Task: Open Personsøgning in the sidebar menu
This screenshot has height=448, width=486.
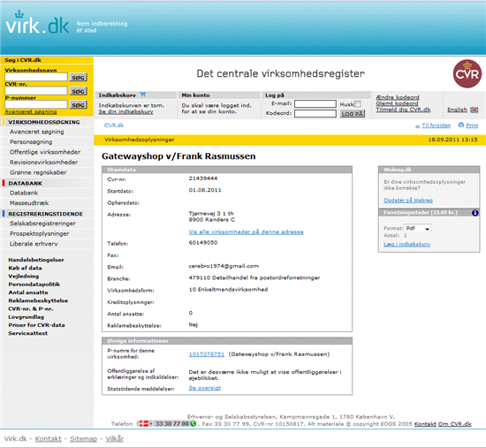Action: tap(31, 142)
